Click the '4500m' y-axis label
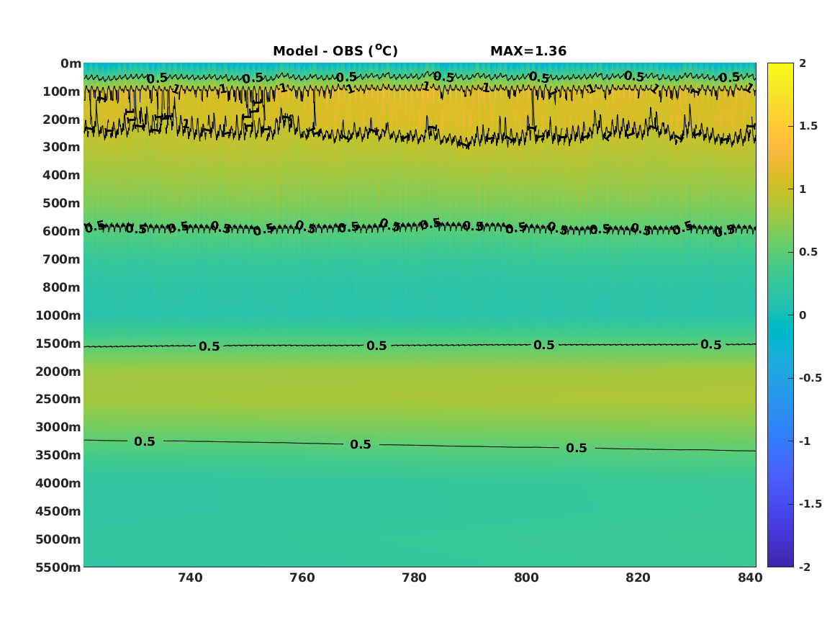 (58, 511)
